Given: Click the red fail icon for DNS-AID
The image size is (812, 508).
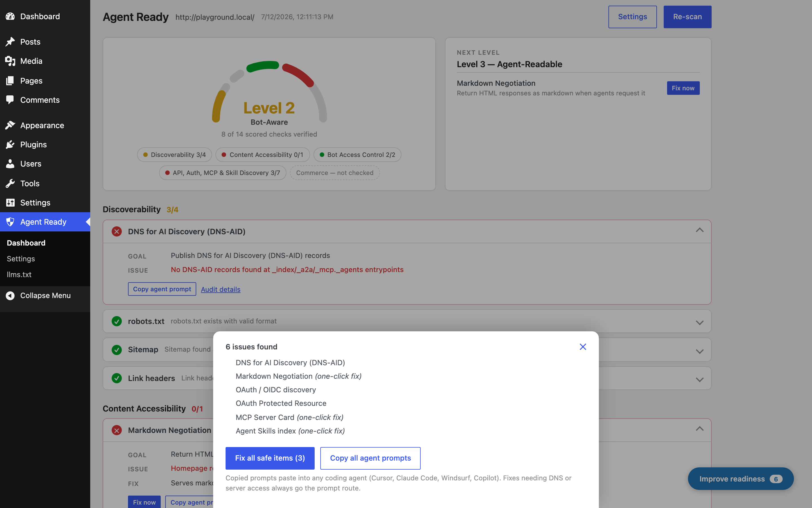Looking at the screenshot, I should pyautogui.click(x=116, y=231).
